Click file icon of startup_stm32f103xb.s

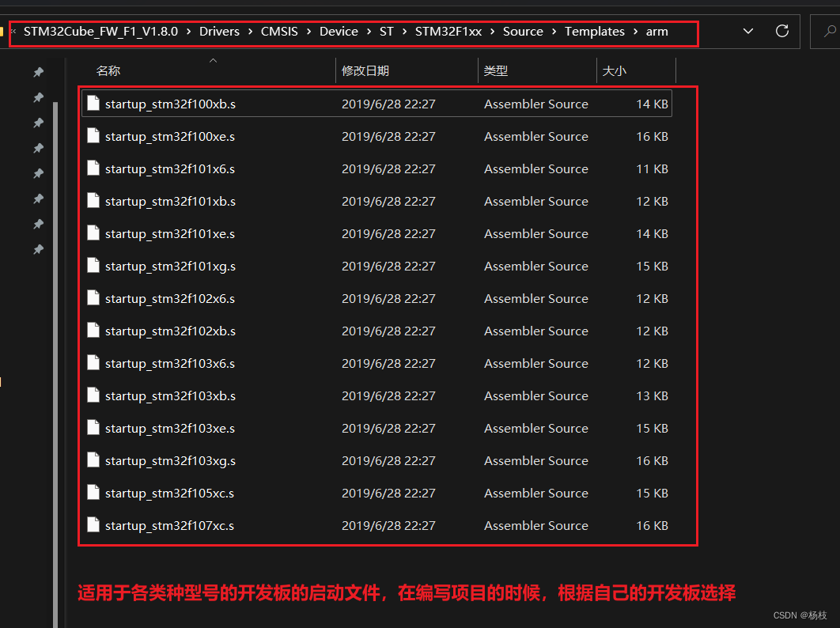[93, 395]
